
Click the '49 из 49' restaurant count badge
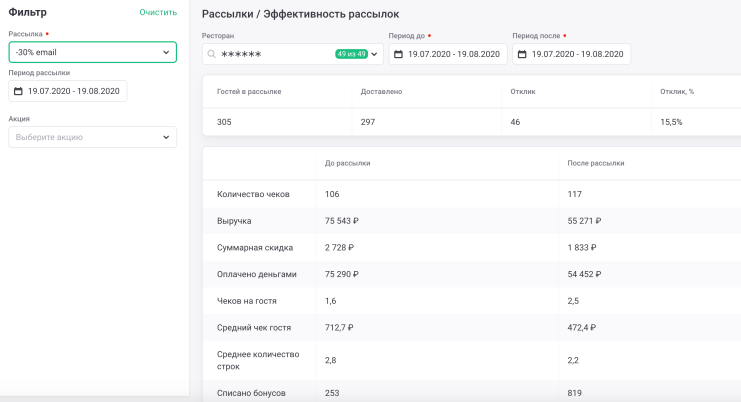tap(351, 54)
